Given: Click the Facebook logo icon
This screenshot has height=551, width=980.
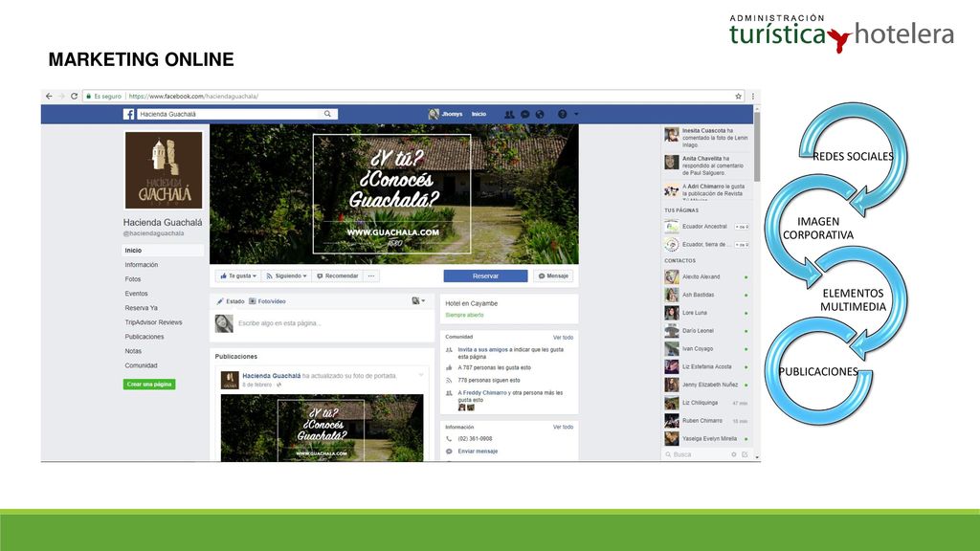Looking at the screenshot, I should pos(129,115).
